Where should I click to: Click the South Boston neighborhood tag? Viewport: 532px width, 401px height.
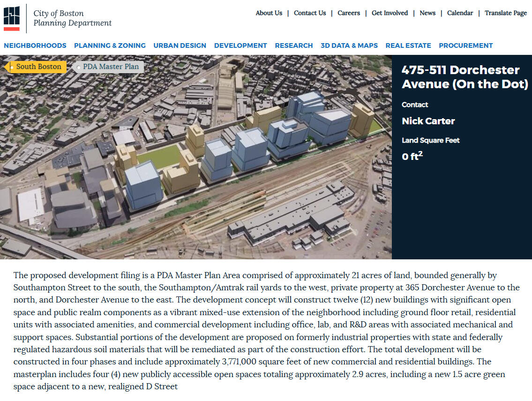38,67
